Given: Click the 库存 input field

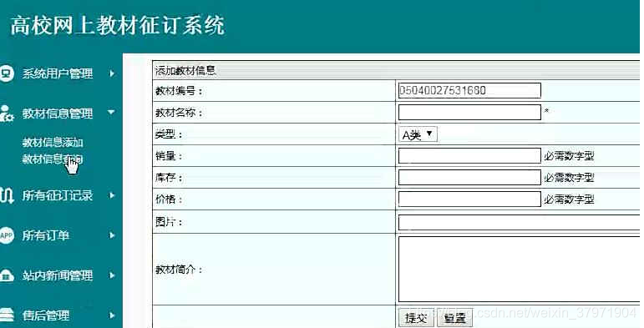Looking at the screenshot, I should [469, 177].
